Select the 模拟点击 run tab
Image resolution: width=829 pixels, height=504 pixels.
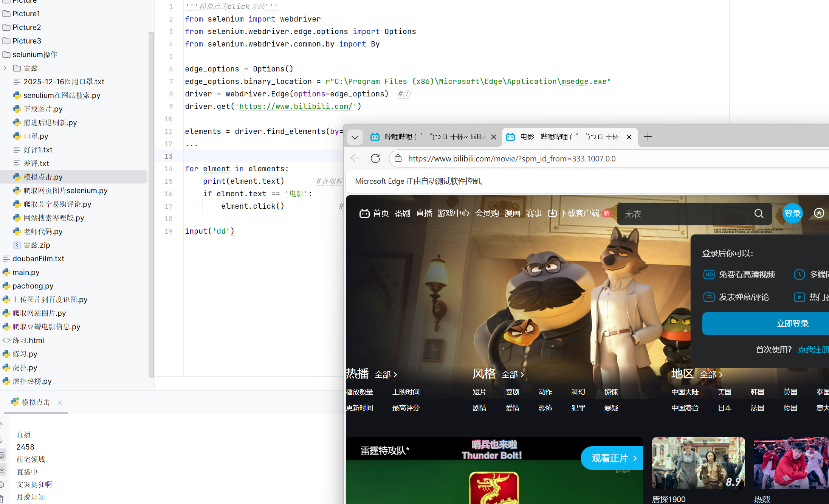coord(36,402)
